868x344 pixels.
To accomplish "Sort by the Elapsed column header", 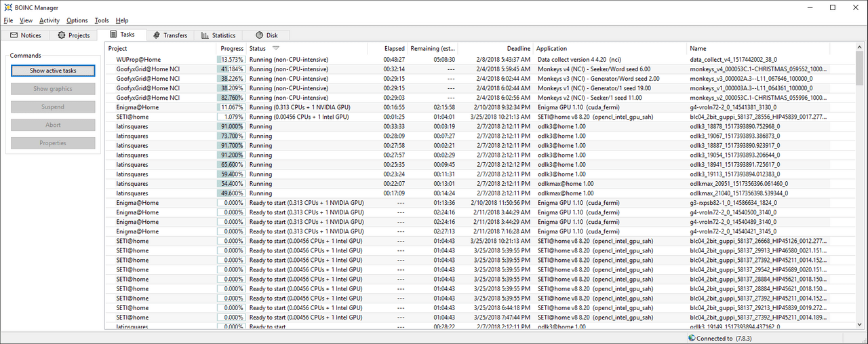I will click(x=387, y=49).
